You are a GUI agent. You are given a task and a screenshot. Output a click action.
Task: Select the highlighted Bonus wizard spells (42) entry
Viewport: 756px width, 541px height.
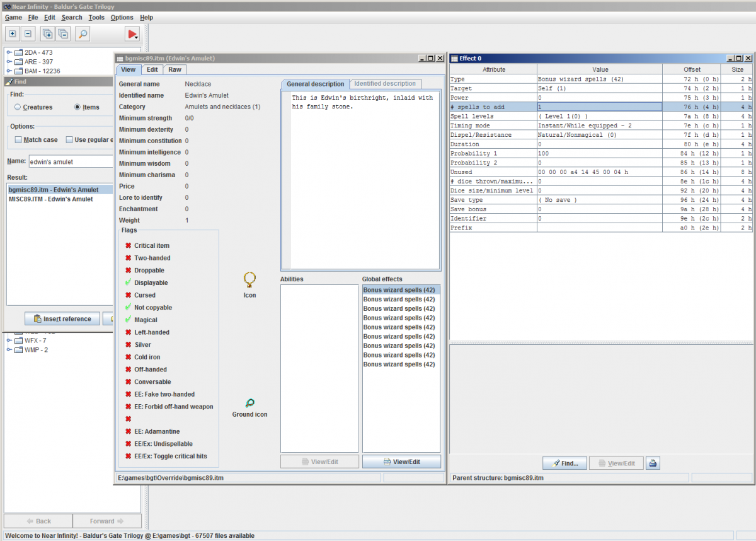(401, 290)
